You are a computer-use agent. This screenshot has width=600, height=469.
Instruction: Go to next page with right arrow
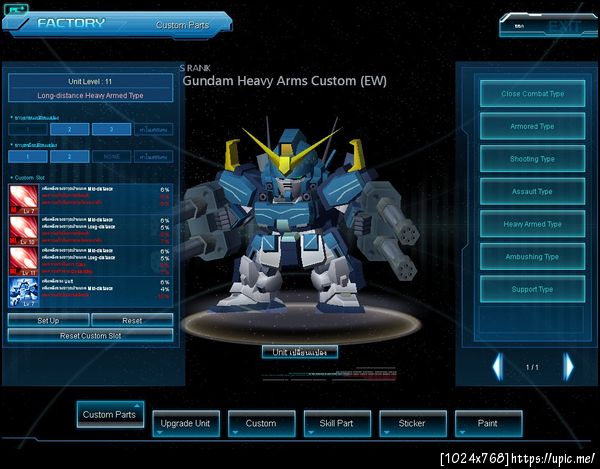569,367
